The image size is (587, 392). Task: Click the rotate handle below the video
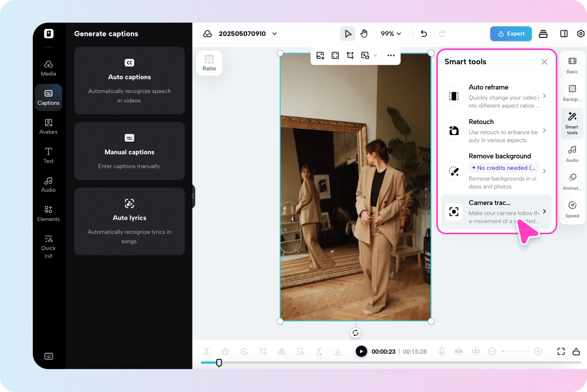click(355, 333)
